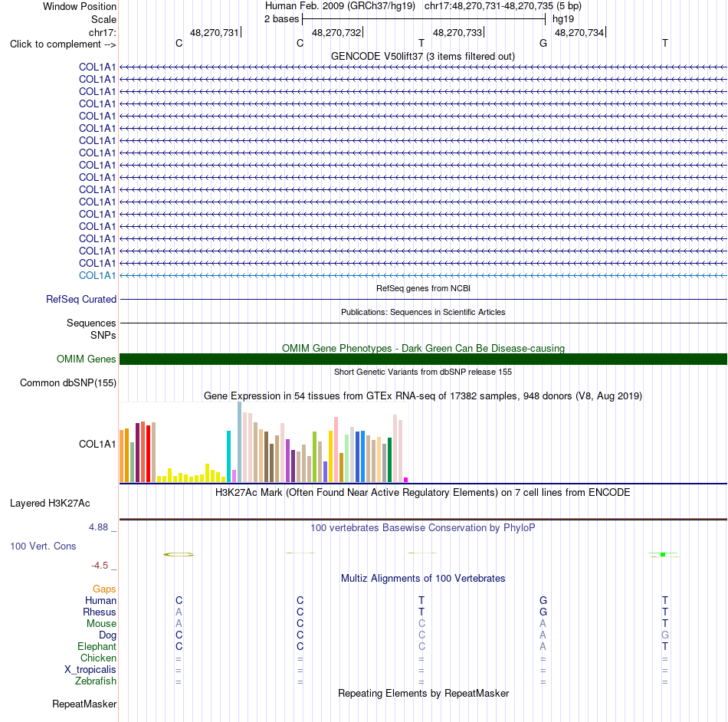Click the 'RefSeq Curated' track label
Image resolution: width=728 pixels, height=722 pixels.
[x=80, y=299]
